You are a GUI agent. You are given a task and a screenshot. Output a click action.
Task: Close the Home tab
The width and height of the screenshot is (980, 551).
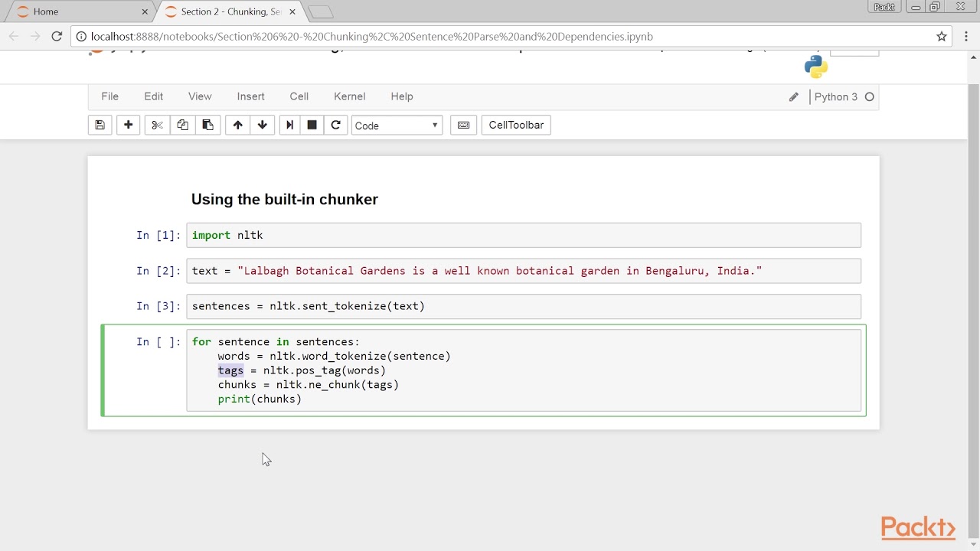pos(145,11)
